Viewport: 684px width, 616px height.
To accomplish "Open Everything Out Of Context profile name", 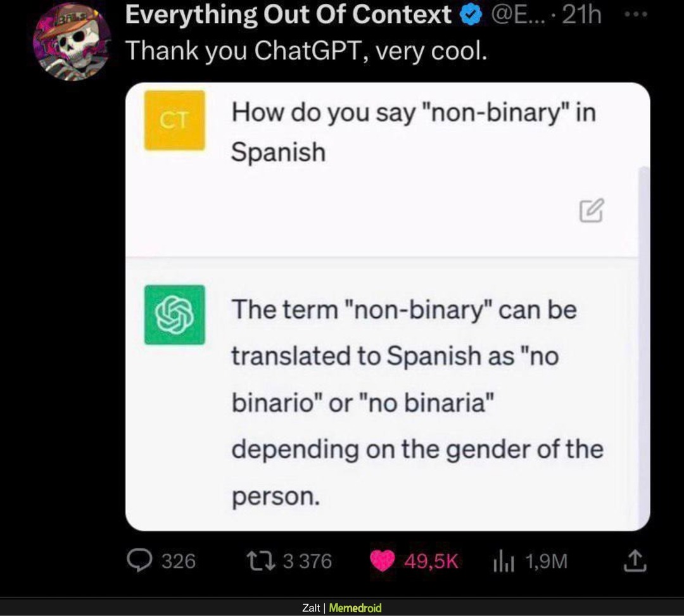I will pyautogui.click(x=288, y=15).
